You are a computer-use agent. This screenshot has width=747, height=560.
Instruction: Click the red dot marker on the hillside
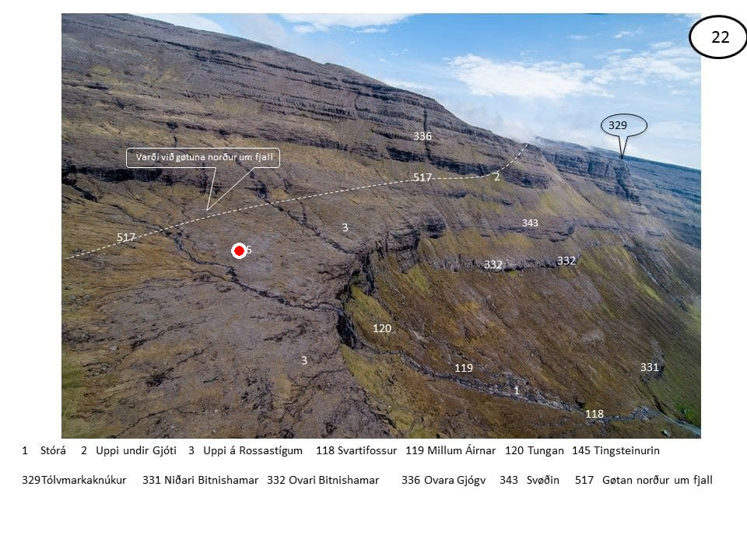(239, 250)
